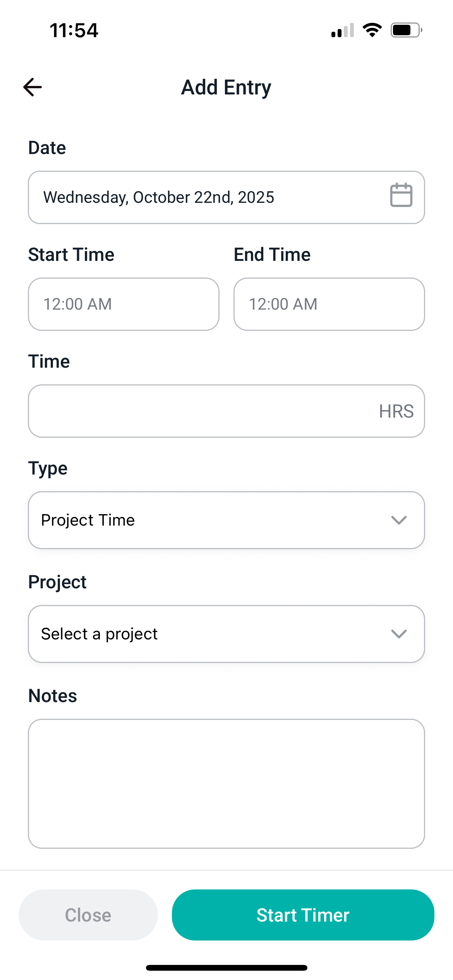Screen dimensions: 453x980
Task: Tap the back arrow icon
Action: pyautogui.click(x=33, y=87)
